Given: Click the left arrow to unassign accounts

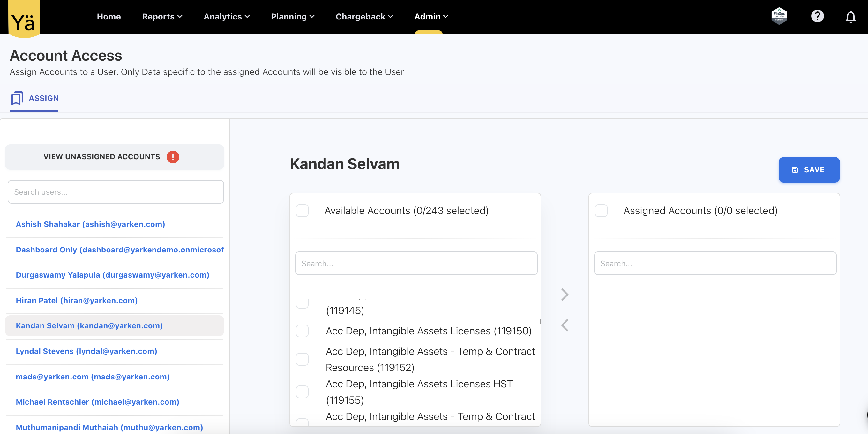Looking at the screenshot, I should [x=565, y=325].
